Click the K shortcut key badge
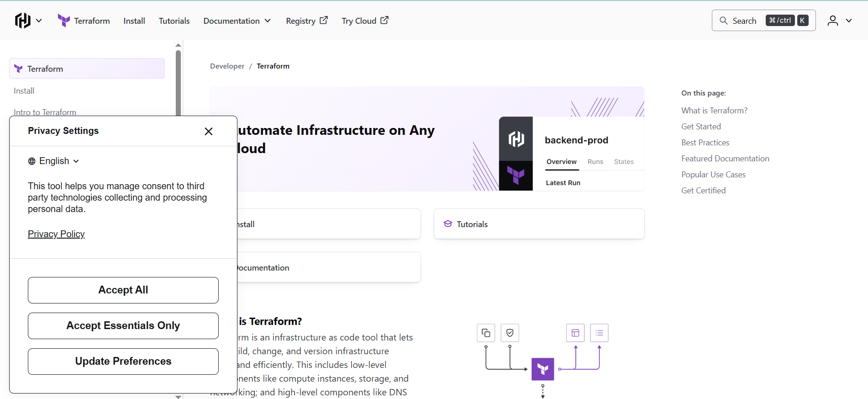868x399 pixels. coord(803,21)
